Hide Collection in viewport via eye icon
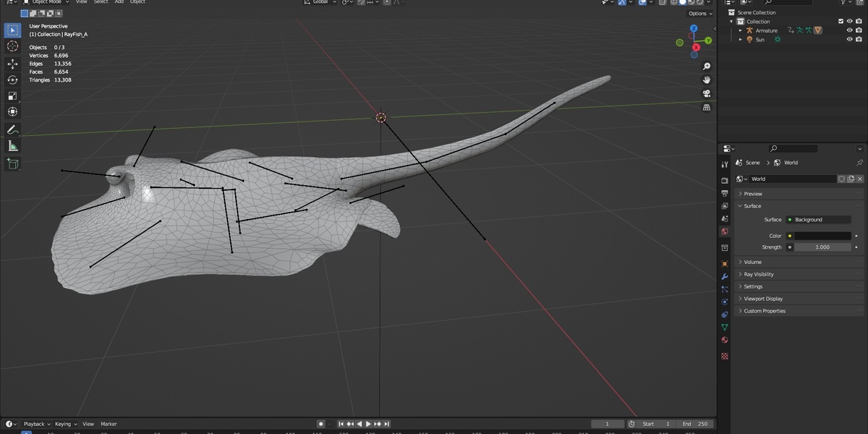Viewport: 868px width, 434px height. pos(850,22)
